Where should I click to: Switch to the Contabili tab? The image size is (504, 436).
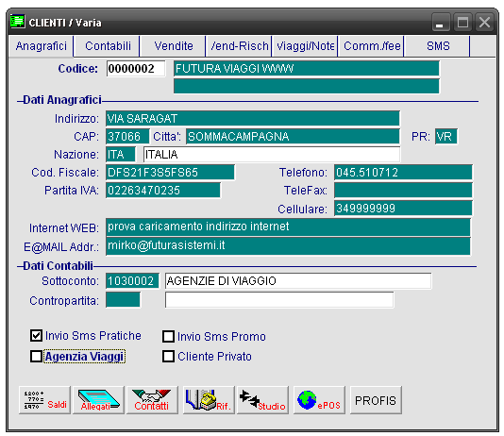[108, 46]
